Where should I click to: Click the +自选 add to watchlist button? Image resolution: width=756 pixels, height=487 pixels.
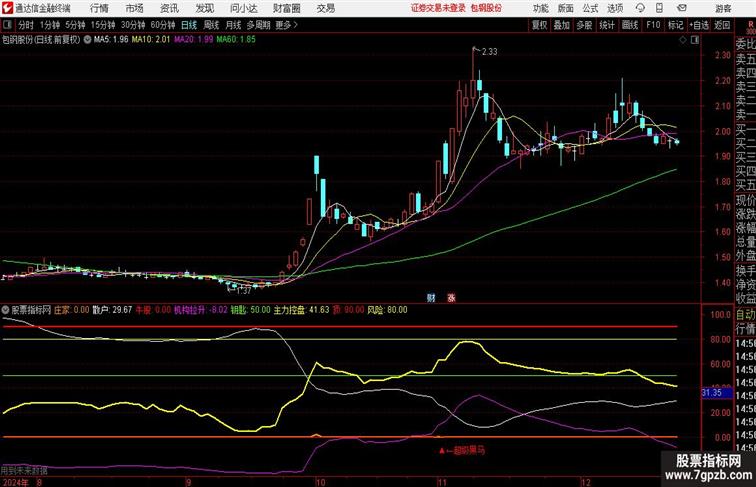click(x=699, y=25)
